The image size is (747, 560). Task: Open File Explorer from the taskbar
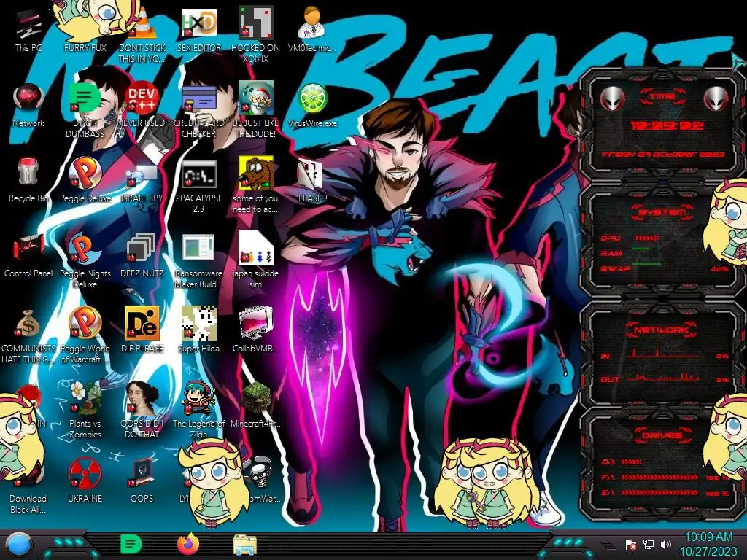coord(245,545)
